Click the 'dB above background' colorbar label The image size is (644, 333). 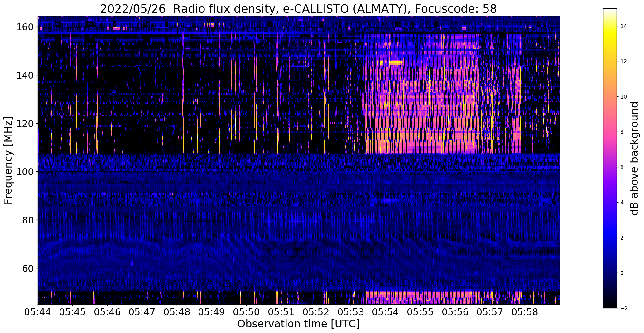click(x=634, y=158)
